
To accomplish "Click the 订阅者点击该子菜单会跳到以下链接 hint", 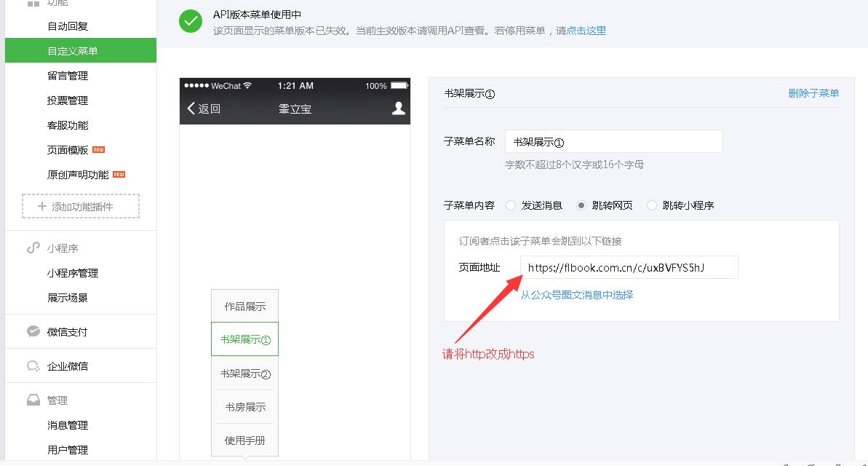I will (x=541, y=241).
